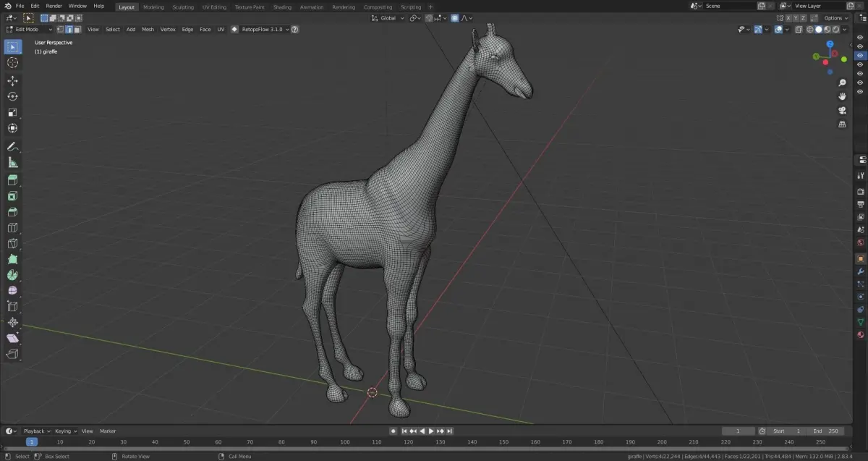Open proportional falloff dropdown
The height and width of the screenshot is (461, 868).
pos(468,17)
